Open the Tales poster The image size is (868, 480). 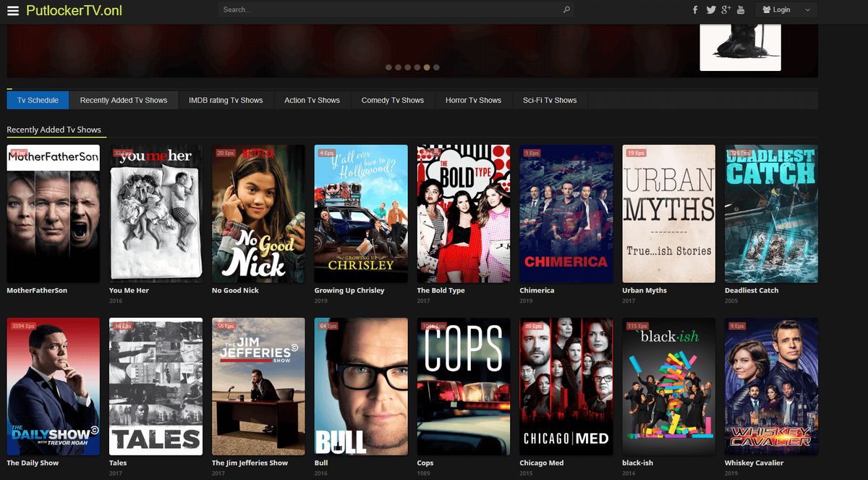156,387
